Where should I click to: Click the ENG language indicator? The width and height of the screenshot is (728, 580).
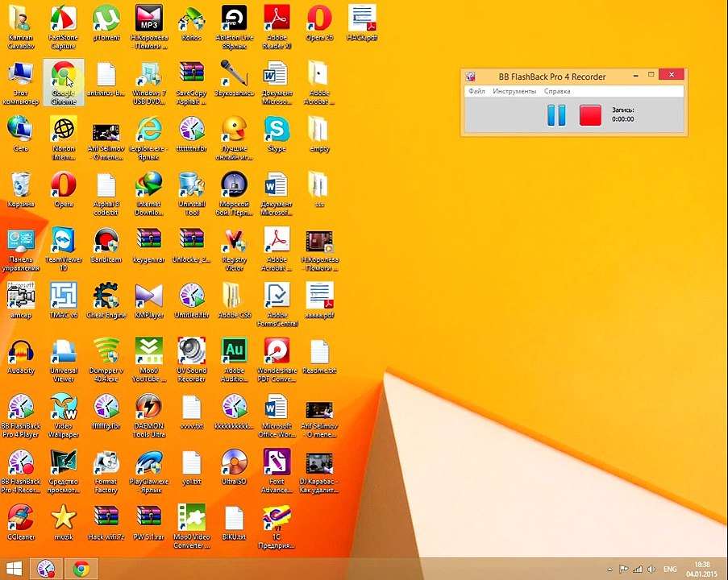[670, 569]
